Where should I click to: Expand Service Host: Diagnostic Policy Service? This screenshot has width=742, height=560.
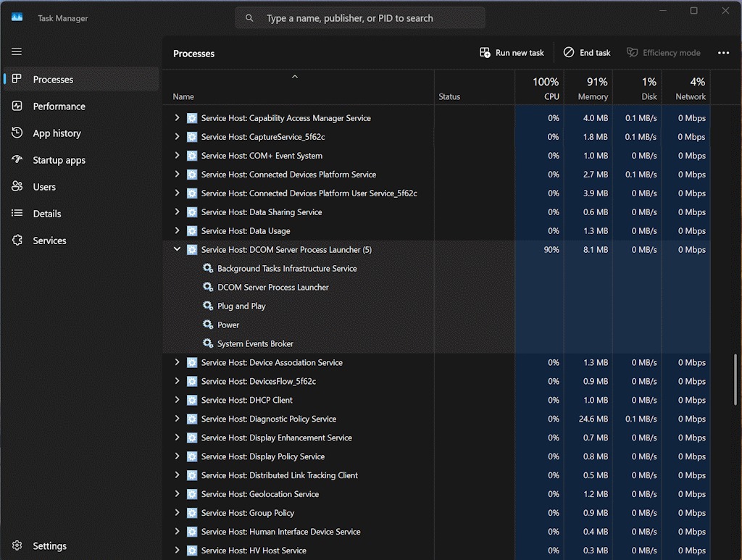coord(177,419)
